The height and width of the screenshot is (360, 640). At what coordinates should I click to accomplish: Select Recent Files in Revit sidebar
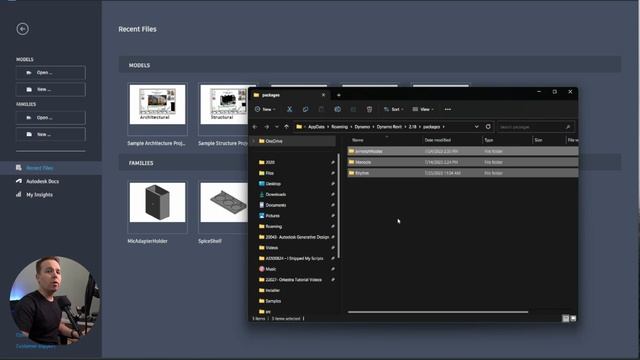[x=40, y=168]
